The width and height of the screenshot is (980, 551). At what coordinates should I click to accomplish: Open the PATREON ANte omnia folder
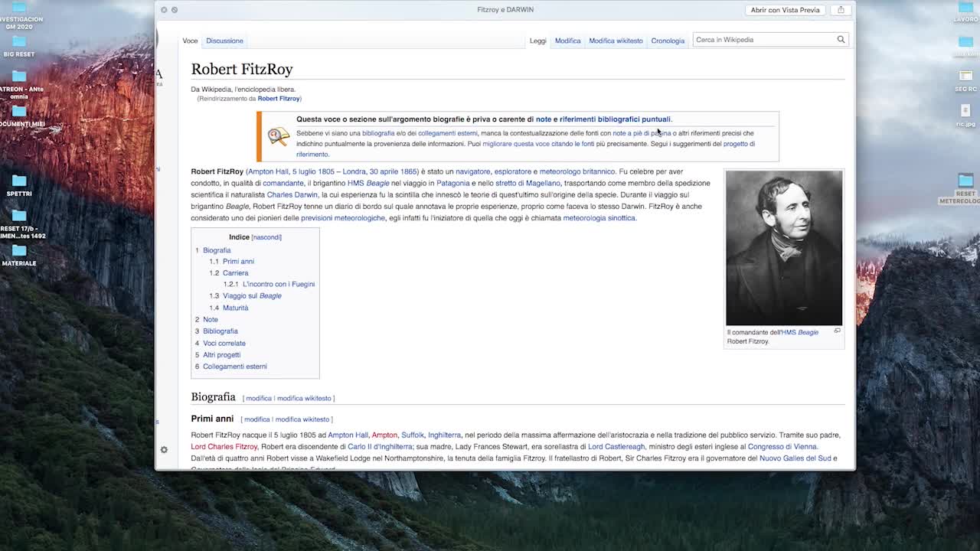(19, 84)
